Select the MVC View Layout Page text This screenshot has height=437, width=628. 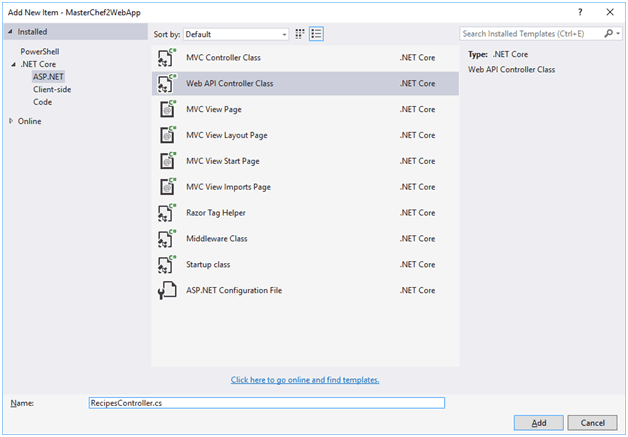coord(227,135)
